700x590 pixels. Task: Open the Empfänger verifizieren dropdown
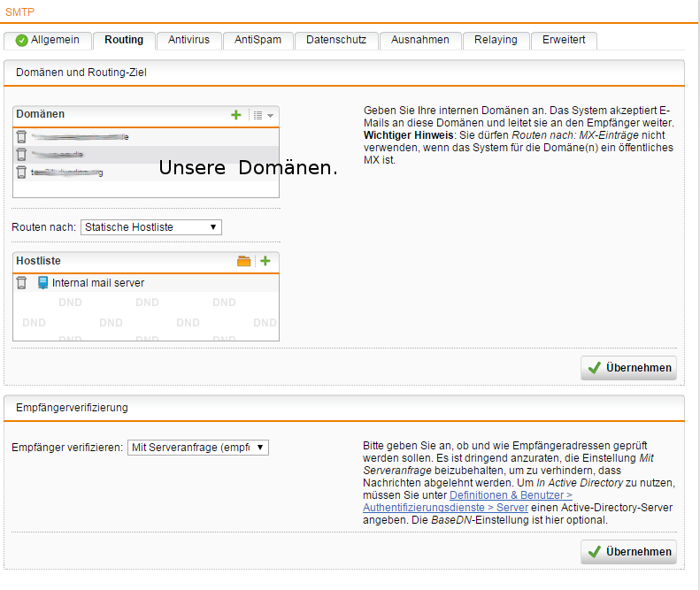[x=197, y=448]
